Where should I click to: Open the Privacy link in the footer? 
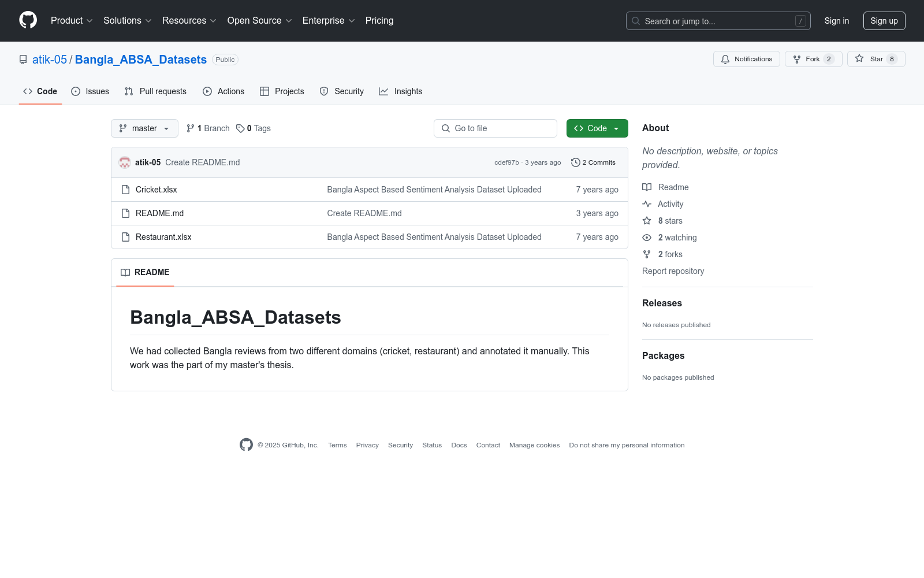pyautogui.click(x=367, y=445)
